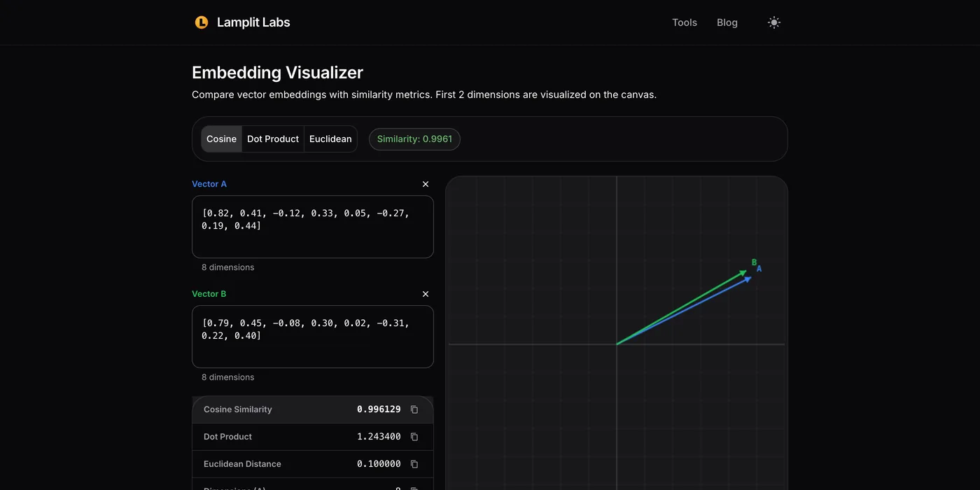This screenshot has height=490, width=980.
Task: Copy the Euclidean Distance value
Action: tap(414, 464)
